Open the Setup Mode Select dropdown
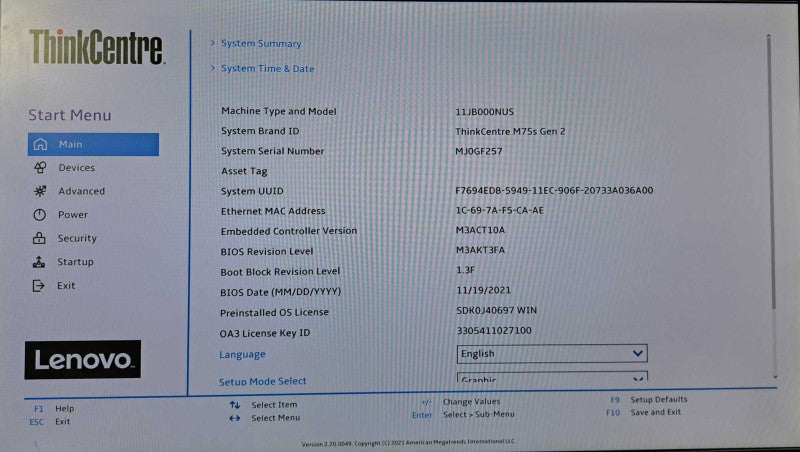800x452 pixels. [552, 376]
